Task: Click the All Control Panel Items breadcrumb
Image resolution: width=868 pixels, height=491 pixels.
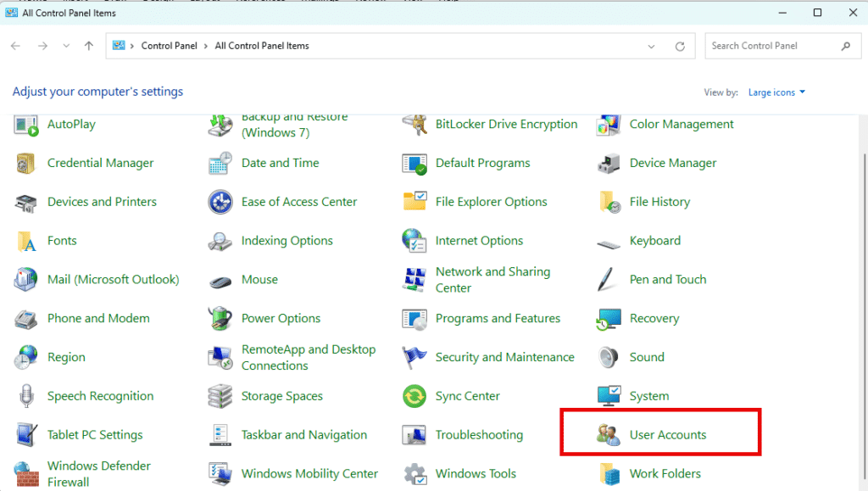Action: pos(262,46)
